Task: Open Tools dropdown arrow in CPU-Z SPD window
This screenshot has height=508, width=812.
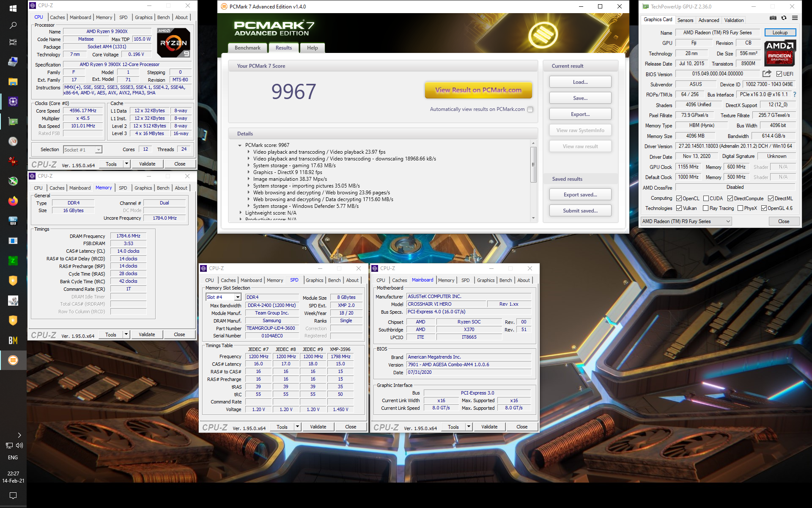Action: click(x=297, y=427)
